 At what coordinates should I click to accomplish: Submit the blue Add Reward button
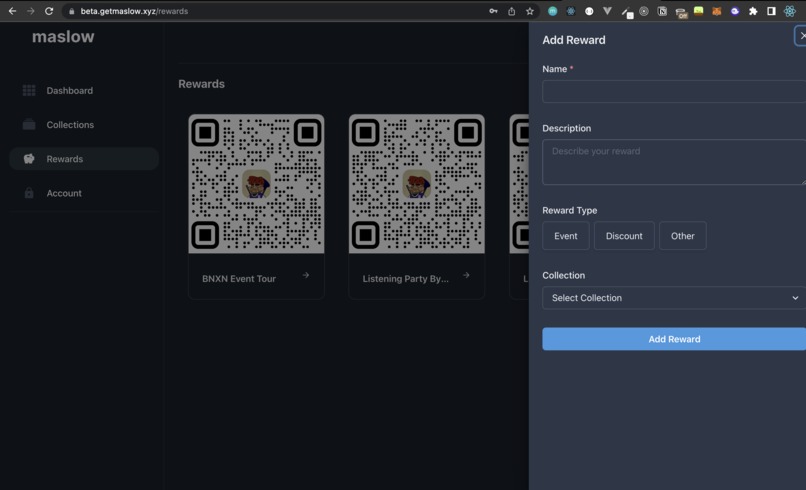(674, 339)
